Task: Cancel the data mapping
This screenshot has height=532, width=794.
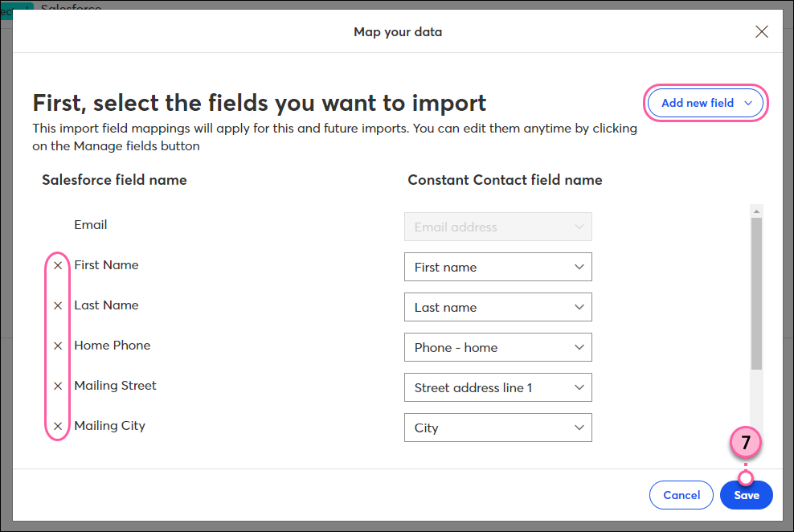Action: pos(681,495)
